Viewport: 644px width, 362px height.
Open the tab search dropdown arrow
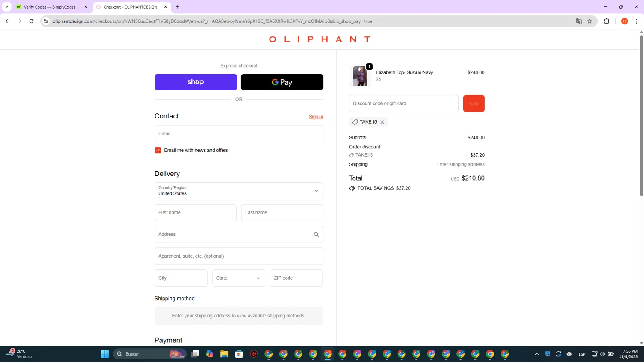[x=6, y=7]
